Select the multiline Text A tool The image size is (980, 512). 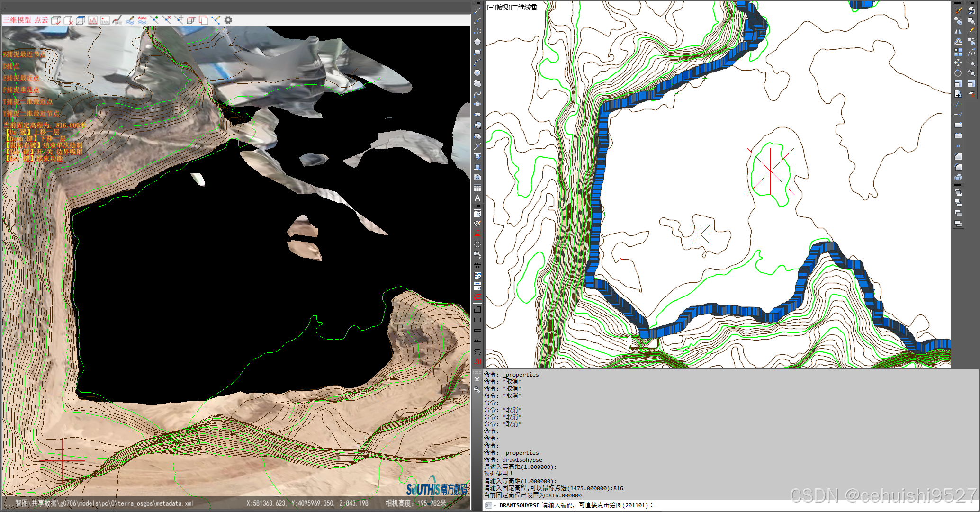pos(477,198)
